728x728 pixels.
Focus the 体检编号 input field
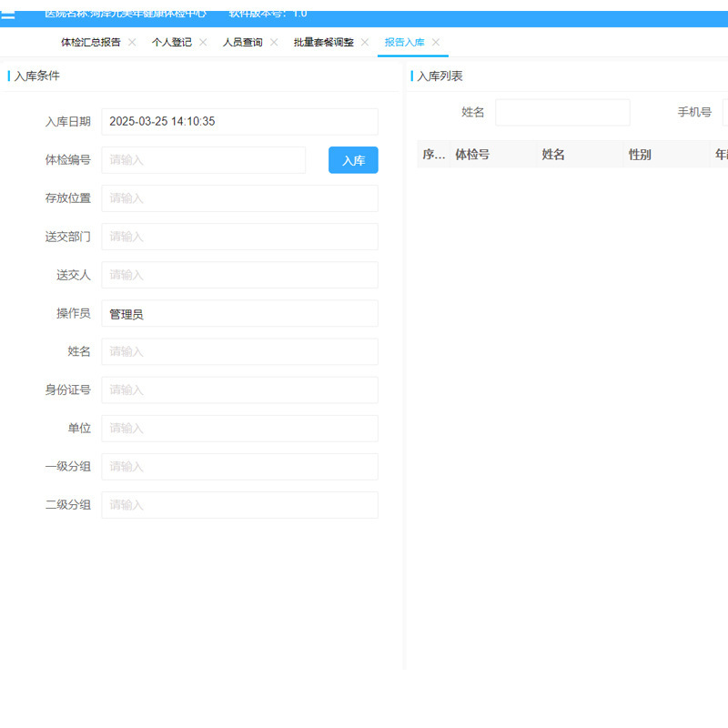pos(203,160)
